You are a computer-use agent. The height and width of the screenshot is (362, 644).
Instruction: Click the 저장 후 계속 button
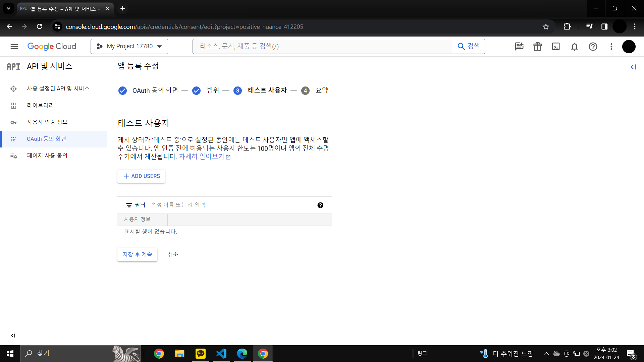pyautogui.click(x=137, y=255)
